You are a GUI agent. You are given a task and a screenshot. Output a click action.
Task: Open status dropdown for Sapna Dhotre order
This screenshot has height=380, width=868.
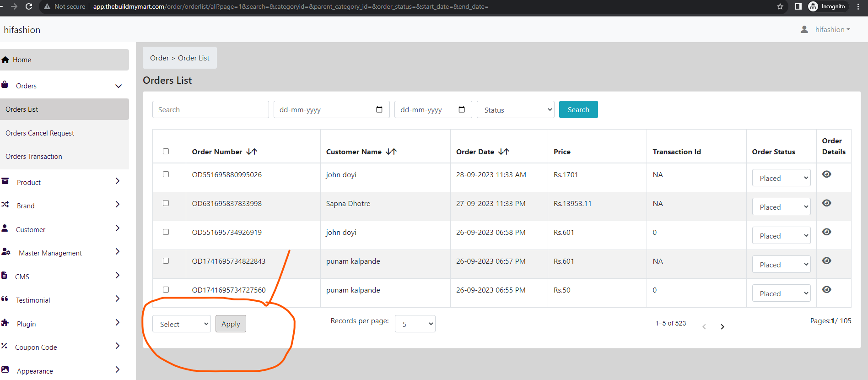click(x=782, y=207)
